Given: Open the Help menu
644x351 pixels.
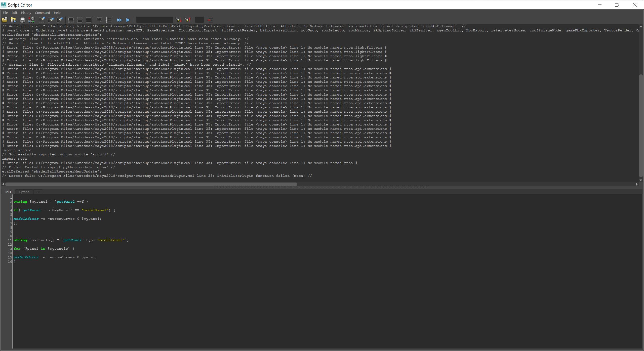Looking at the screenshot, I should coord(57,13).
